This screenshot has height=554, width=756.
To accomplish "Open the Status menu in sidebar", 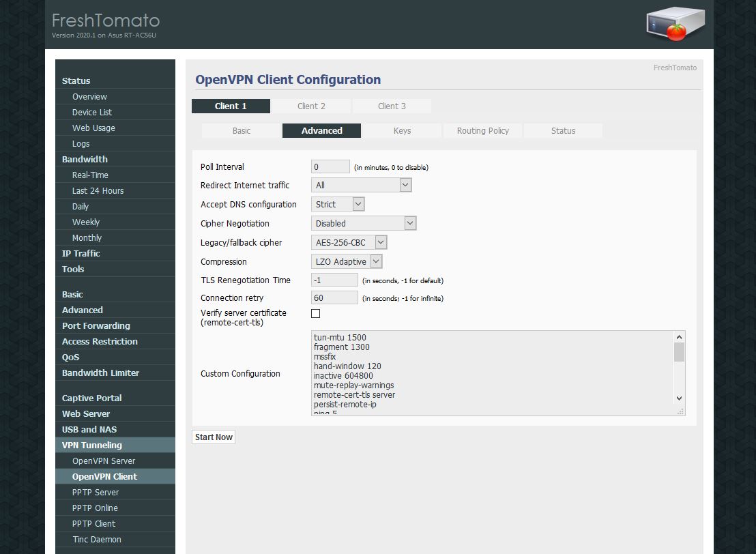I will (x=115, y=81).
